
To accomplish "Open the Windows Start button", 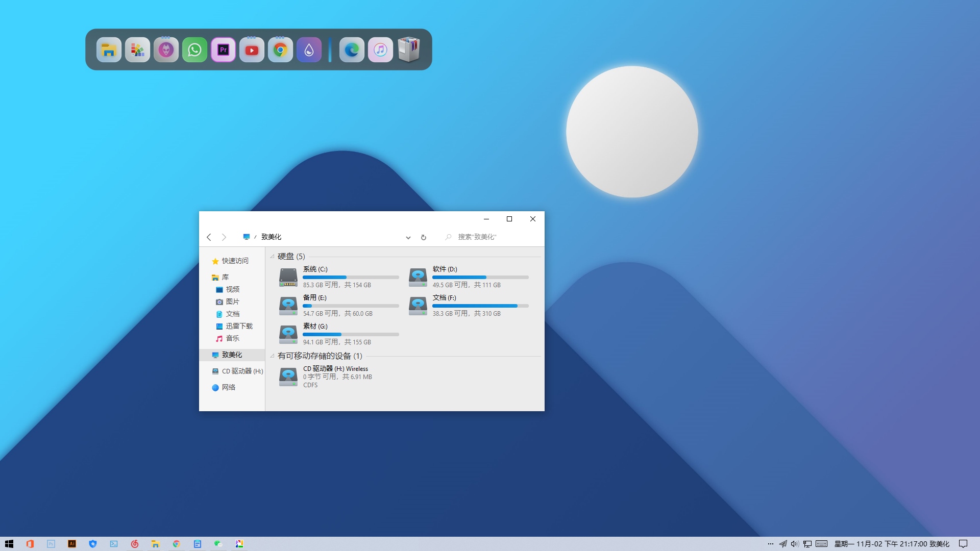I will click(x=9, y=544).
